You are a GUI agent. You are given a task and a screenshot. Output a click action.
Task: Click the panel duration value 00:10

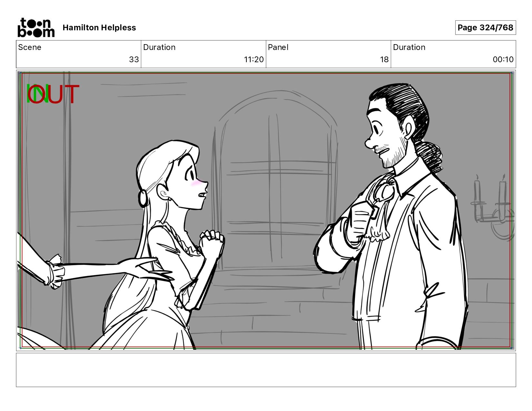click(x=503, y=60)
